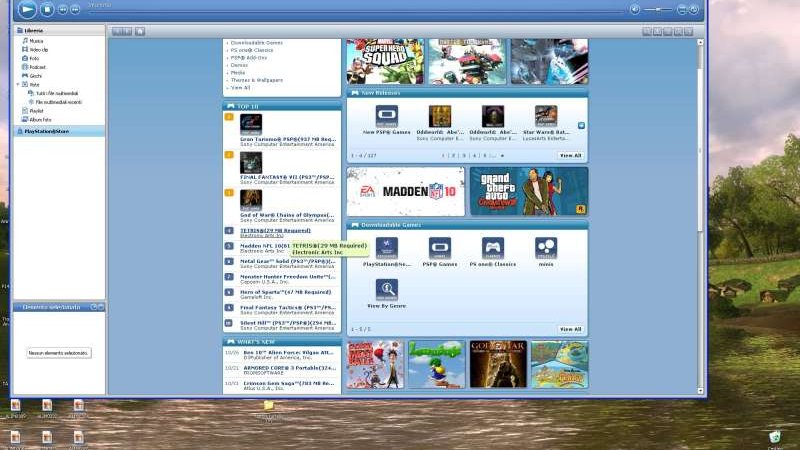Screen dimensions: 800x450
Task: Start playback with the Play button
Action: pos(27,9)
